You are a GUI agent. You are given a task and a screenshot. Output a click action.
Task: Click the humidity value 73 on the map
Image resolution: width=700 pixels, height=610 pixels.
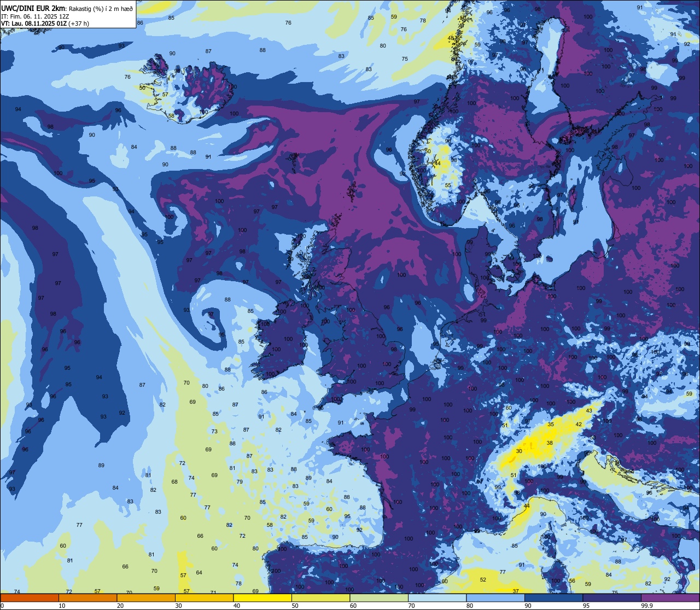(x=214, y=431)
